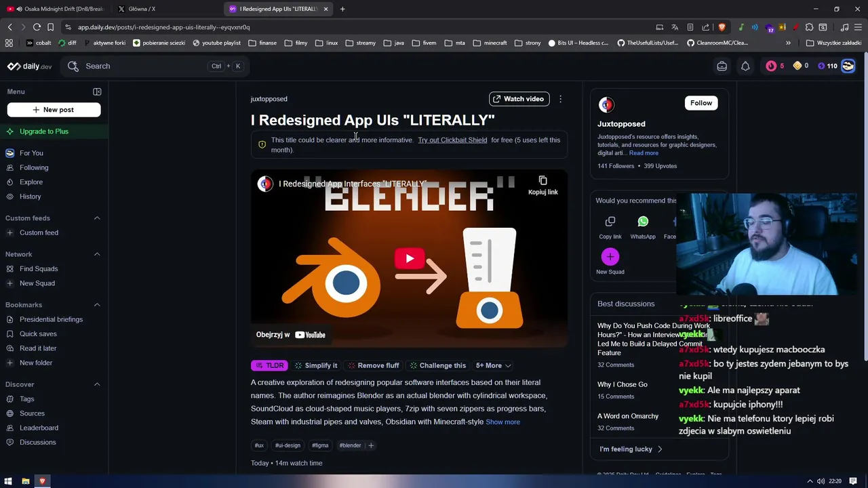Click the Juxtopposed source avatar
The width and height of the screenshot is (868, 488).
[606, 104]
